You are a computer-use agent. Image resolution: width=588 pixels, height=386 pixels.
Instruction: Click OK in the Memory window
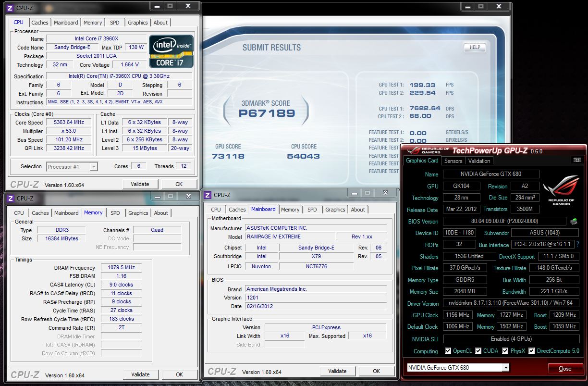179,374
